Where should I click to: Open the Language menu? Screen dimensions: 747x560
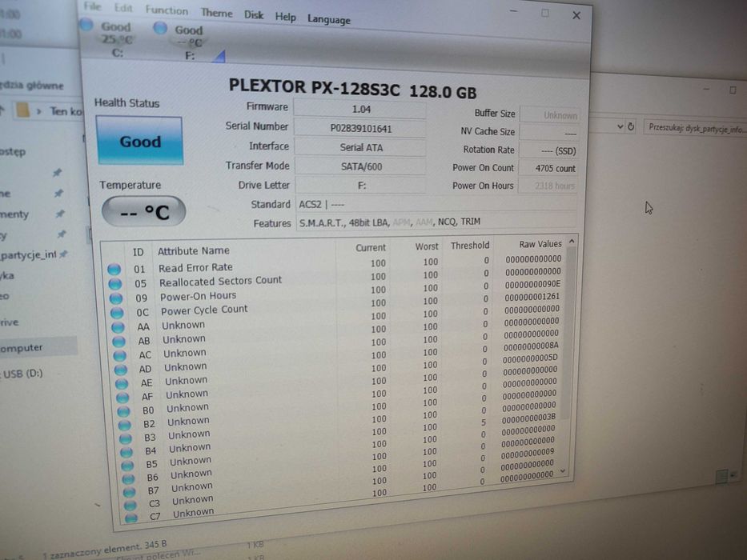pos(329,19)
